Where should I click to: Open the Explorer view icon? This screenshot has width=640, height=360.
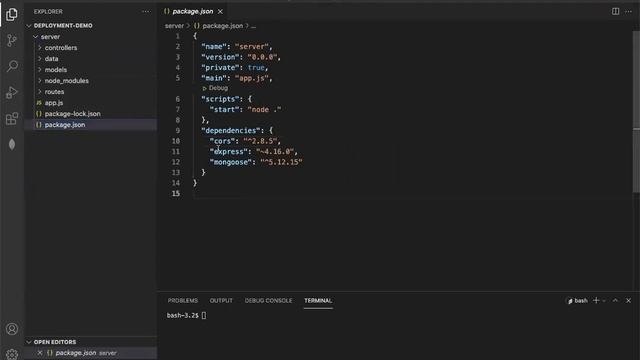click(12, 14)
